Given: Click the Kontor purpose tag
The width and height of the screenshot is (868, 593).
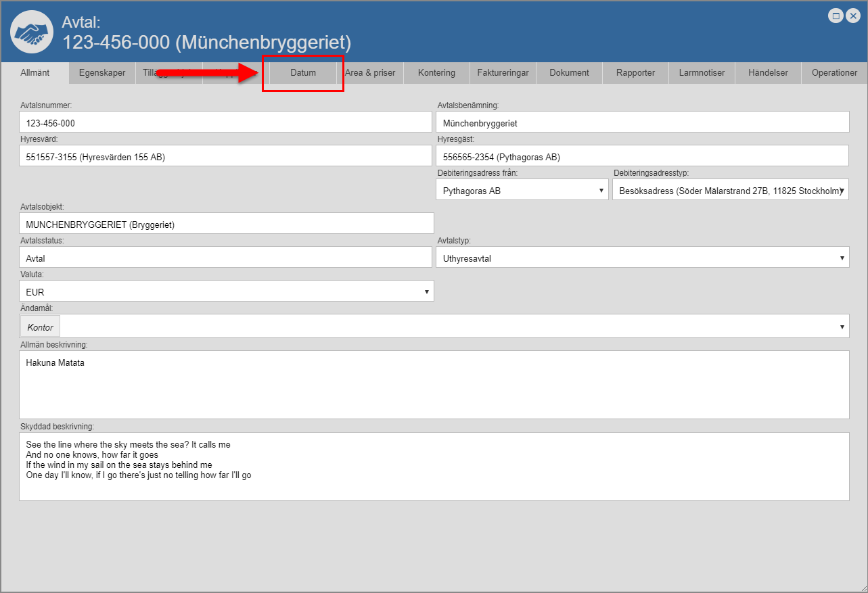Looking at the screenshot, I should click(41, 327).
